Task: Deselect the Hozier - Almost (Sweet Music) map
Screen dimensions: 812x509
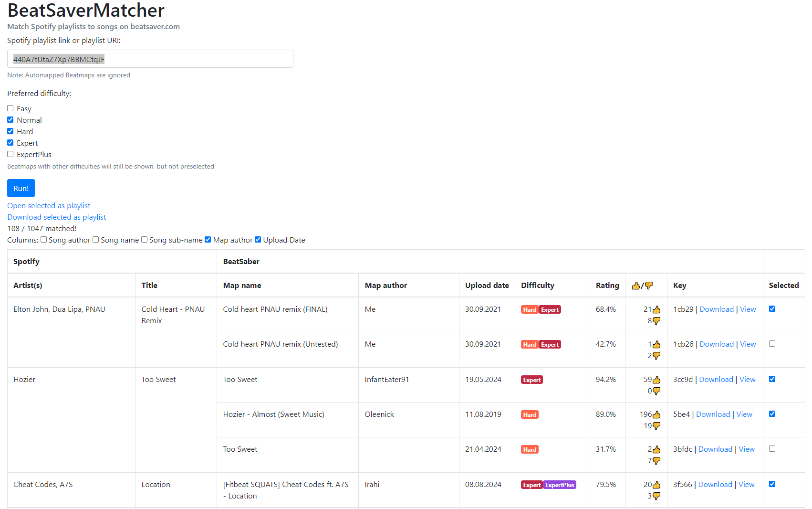Action: 772,414
